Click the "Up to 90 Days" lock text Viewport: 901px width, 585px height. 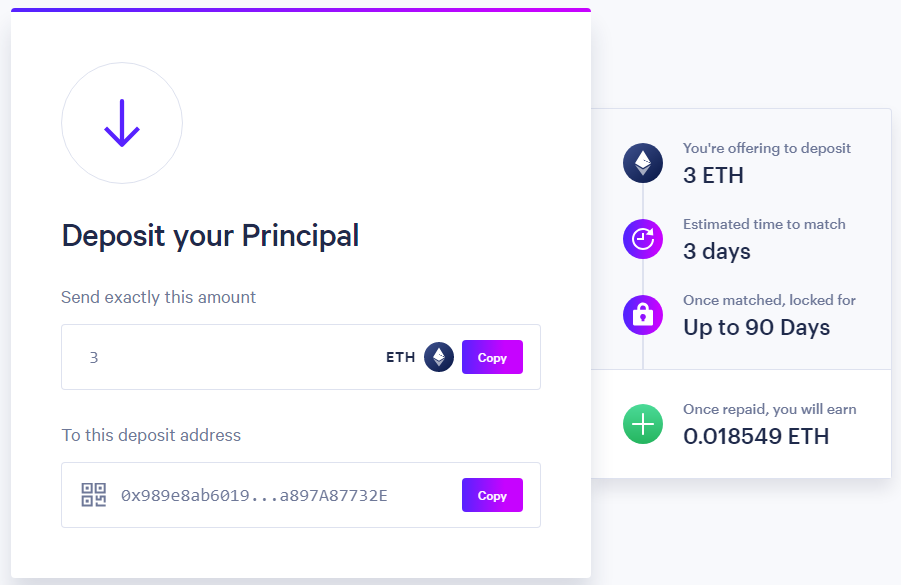tap(756, 327)
